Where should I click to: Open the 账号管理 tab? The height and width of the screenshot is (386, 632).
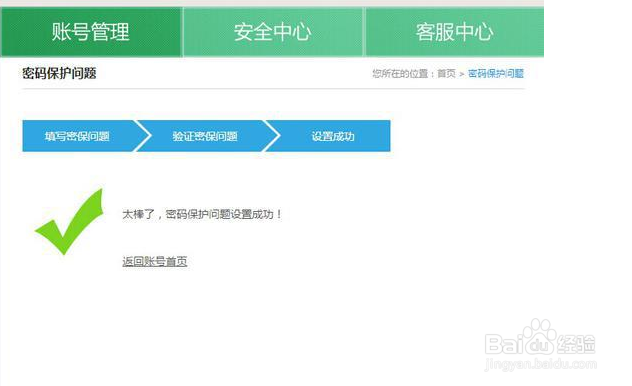click(x=91, y=32)
